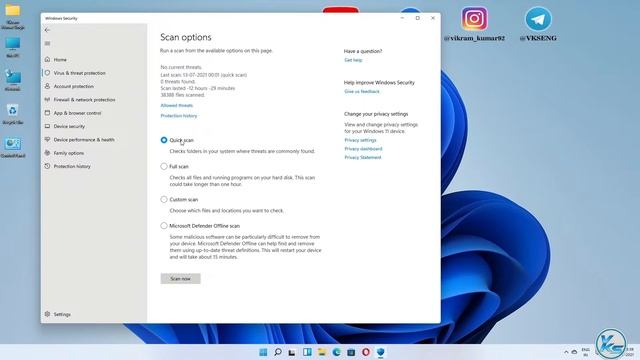Select the Quick scan option
The height and width of the screenshot is (360, 640).
tap(164, 140)
